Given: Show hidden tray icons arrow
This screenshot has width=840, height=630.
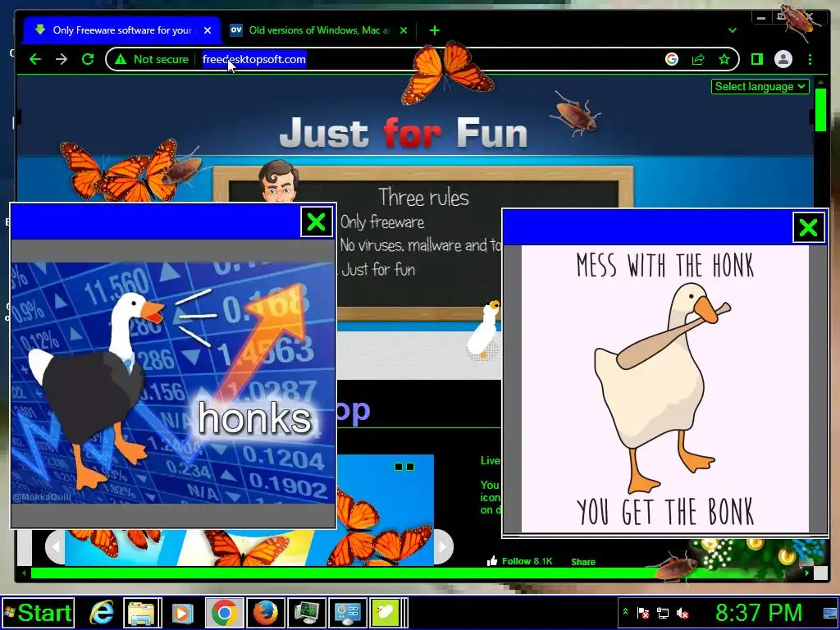Looking at the screenshot, I should click(x=624, y=612).
